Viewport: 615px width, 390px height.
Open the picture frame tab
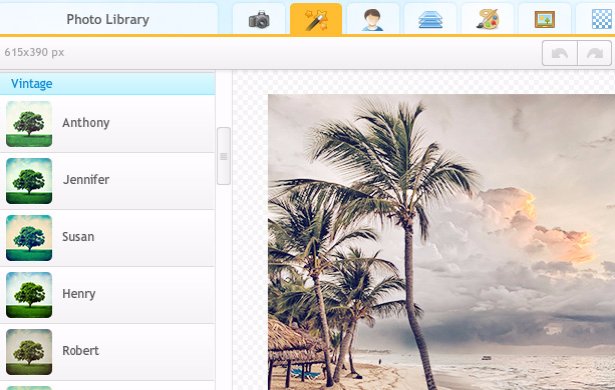(545, 19)
